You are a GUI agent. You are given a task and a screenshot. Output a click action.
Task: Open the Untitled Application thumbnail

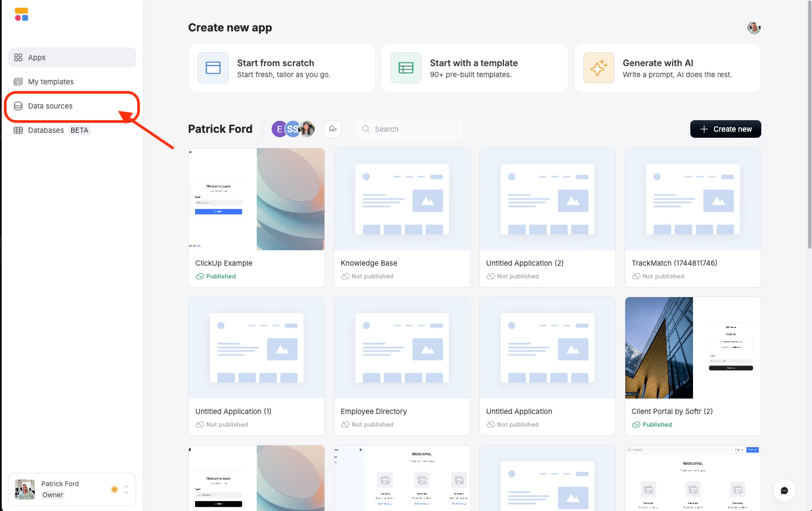point(548,348)
